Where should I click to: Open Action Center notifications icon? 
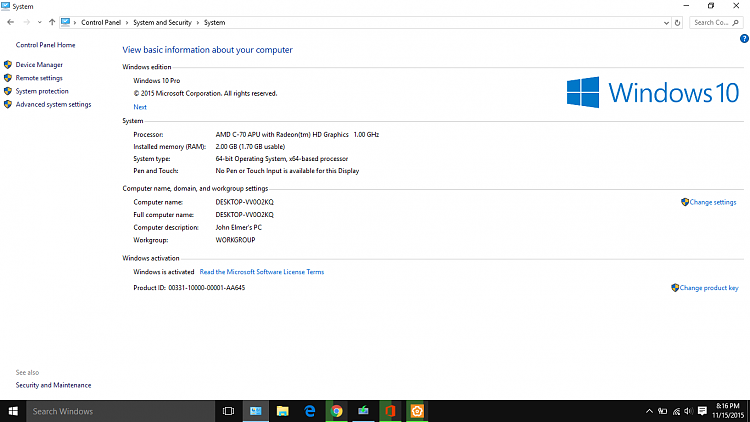(702, 411)
